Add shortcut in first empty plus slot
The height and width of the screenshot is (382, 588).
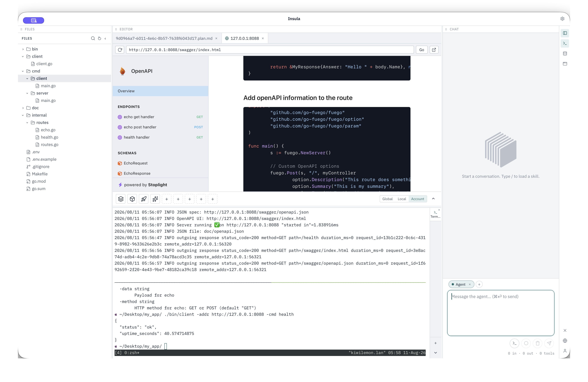click(166, 199)
